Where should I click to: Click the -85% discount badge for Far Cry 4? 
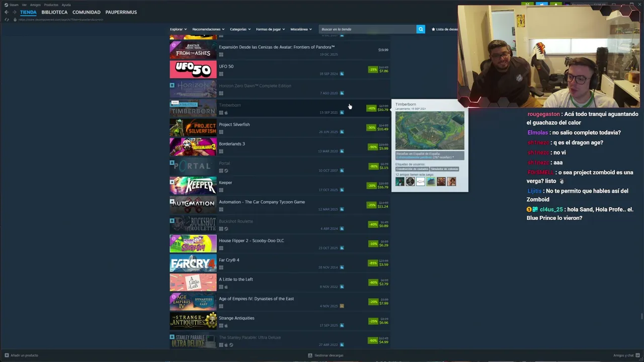click(x=373, y=263)
